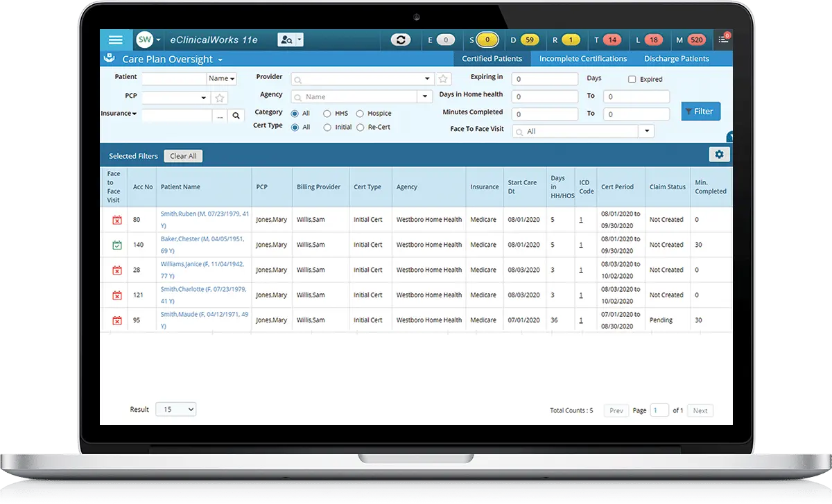Open the hamburger navigation menu
Viewport: 832px width, 504px height.
[115, 40]
